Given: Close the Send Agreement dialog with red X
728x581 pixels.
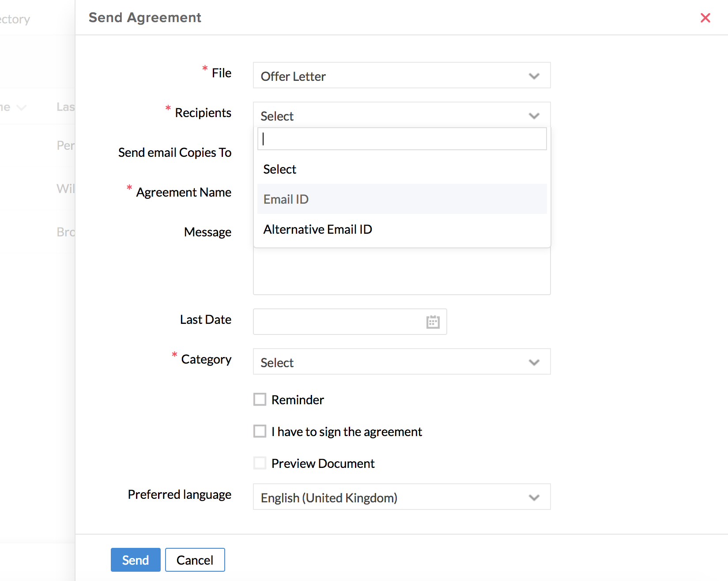Looking at the screenshot, I should click(x=705, y=18).
